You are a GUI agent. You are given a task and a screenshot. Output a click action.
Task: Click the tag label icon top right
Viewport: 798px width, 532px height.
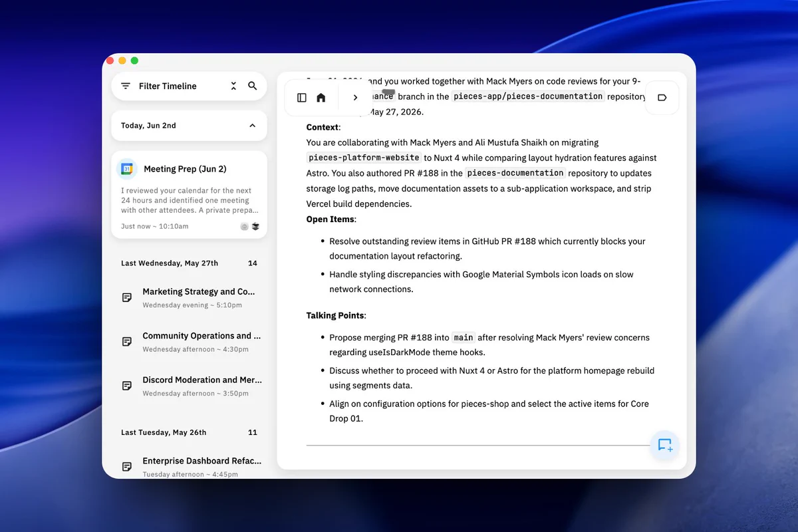[x=662, y=98]
